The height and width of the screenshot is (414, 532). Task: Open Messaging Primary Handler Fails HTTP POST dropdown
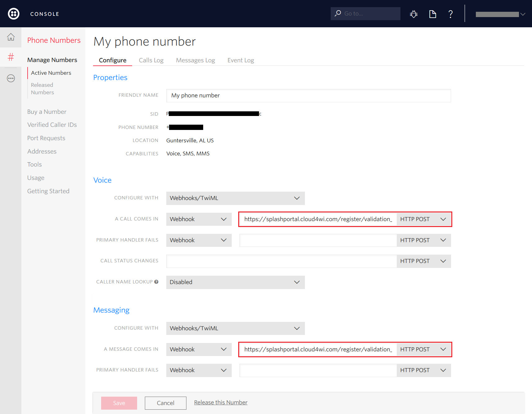(x=423, y=370)
